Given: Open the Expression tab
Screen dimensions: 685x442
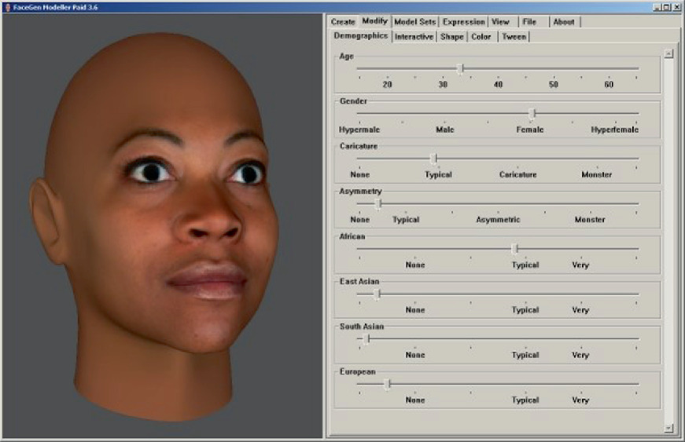Looking at the screenshot, I should pyautogui.click(x=463, y=21).
